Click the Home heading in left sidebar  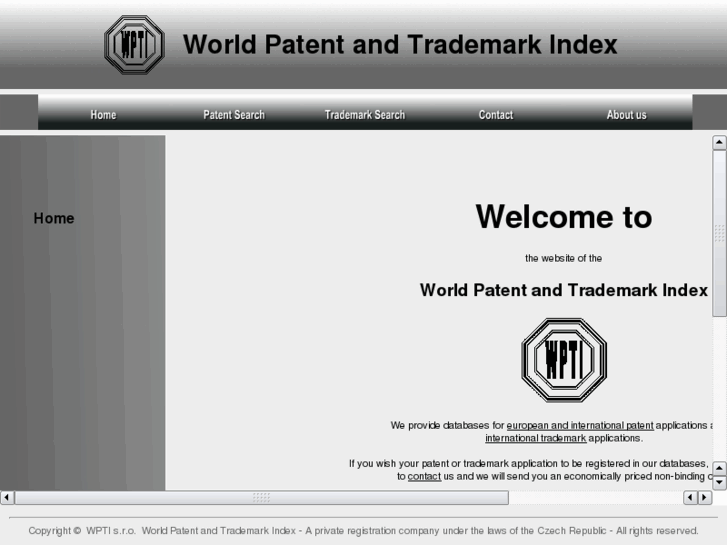(x=54, y=218)
